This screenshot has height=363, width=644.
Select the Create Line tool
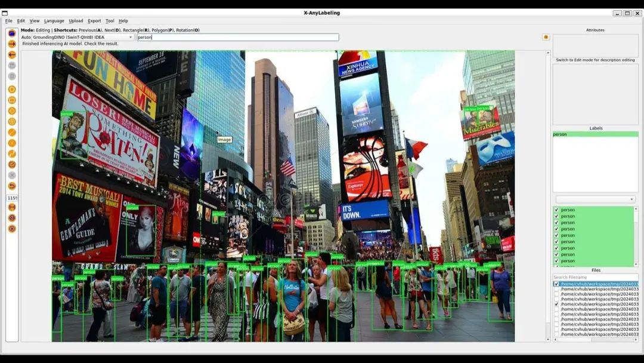12,132
